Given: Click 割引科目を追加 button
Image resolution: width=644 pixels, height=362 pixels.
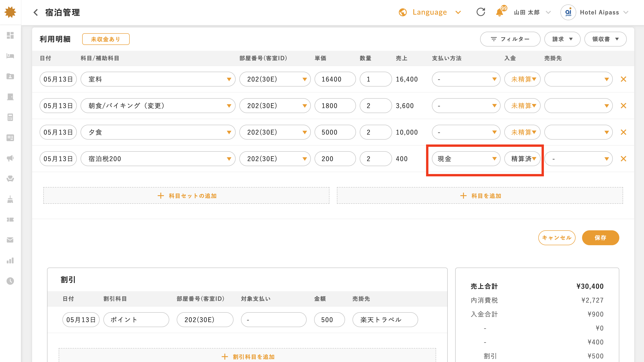Looking at the screenshot, I should point(247,355).
